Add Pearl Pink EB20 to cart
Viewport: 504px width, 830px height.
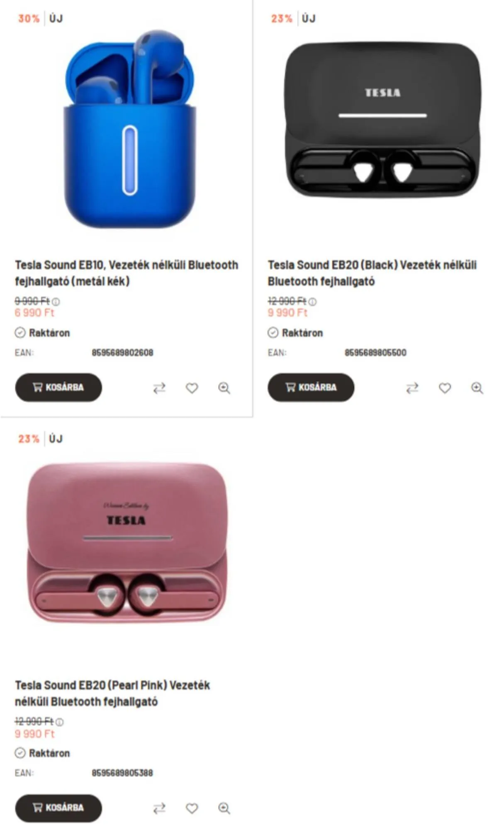[58, 808]
